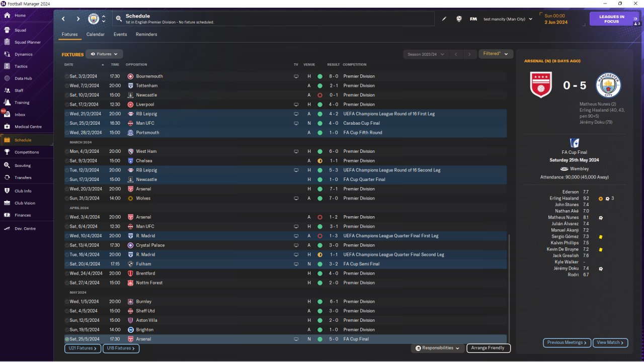
Task: Open U18 Fixtures
Action: (121, 348)
